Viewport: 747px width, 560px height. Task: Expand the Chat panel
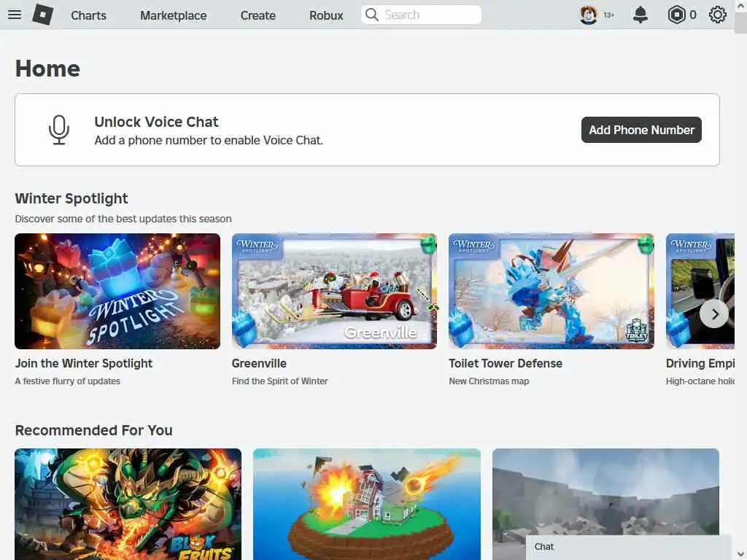tap(628, 547)
